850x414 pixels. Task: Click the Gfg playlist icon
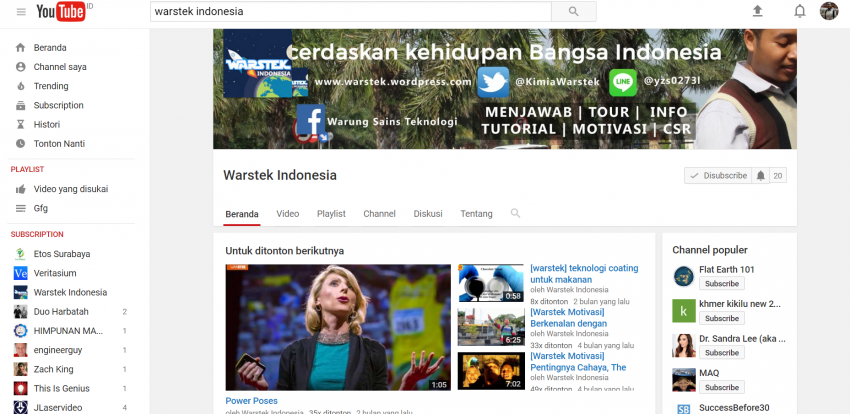tap(21, 208)
